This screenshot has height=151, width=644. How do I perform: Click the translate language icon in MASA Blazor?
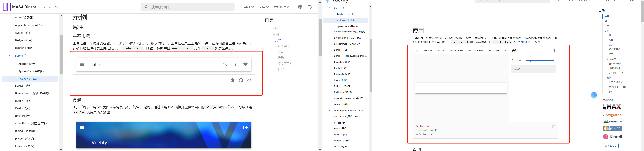[310, 7]
